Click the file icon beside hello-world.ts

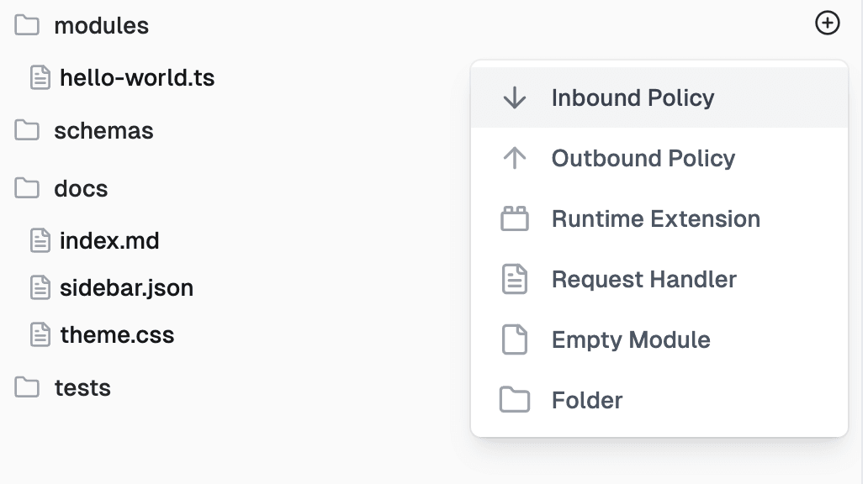pyautogui.click(x=39, y=77)
